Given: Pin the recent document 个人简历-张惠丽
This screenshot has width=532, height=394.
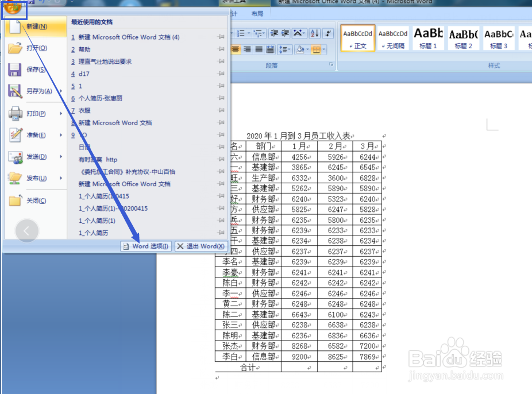Looking at the screenshot, I should [x=221, y=98].
